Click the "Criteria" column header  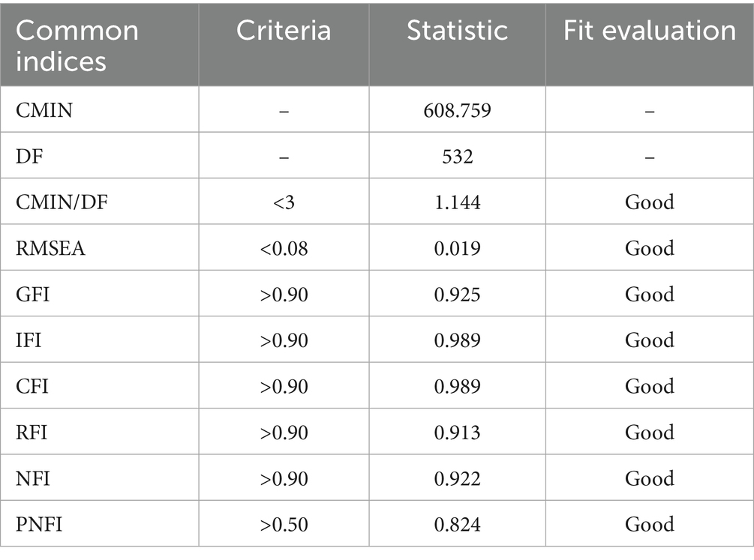(x=284, y=30)
